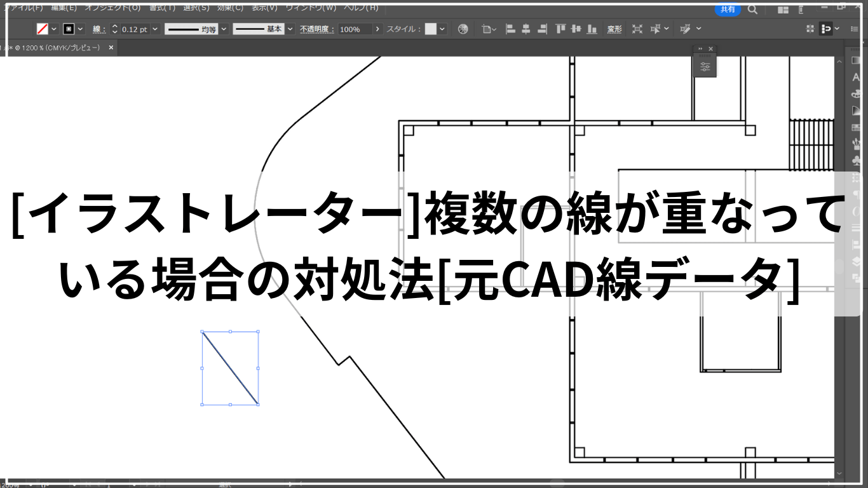Image resolution: width=868 pixels, height=488 pixels.
Task: Toggle the highlighted icon left of list menu
Action: [826, 29]
